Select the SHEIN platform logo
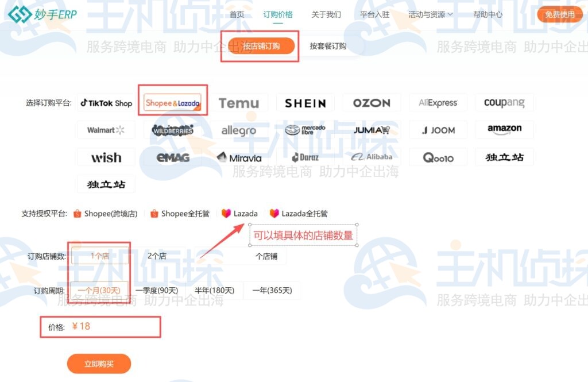The width and height of the screenshot is (588, 382). (305, 103)
